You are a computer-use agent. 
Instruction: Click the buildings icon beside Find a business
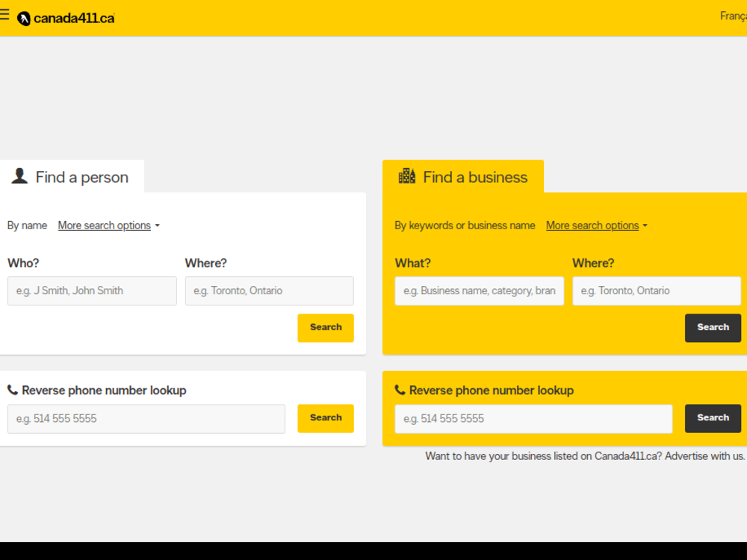407,175
